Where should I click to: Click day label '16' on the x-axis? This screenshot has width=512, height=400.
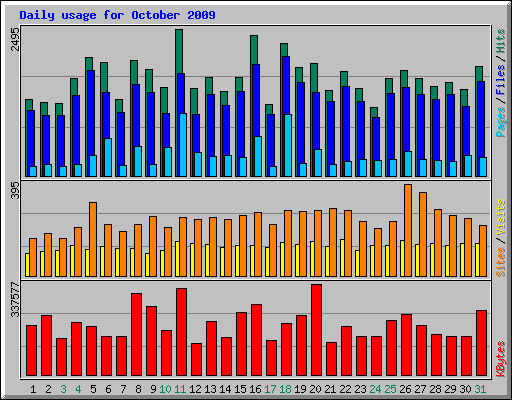point(255,389)
